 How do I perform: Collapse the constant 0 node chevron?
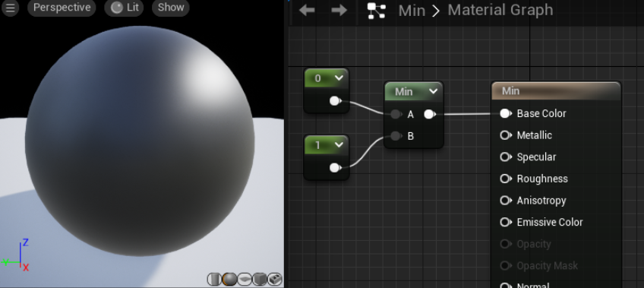coord(339,78)
